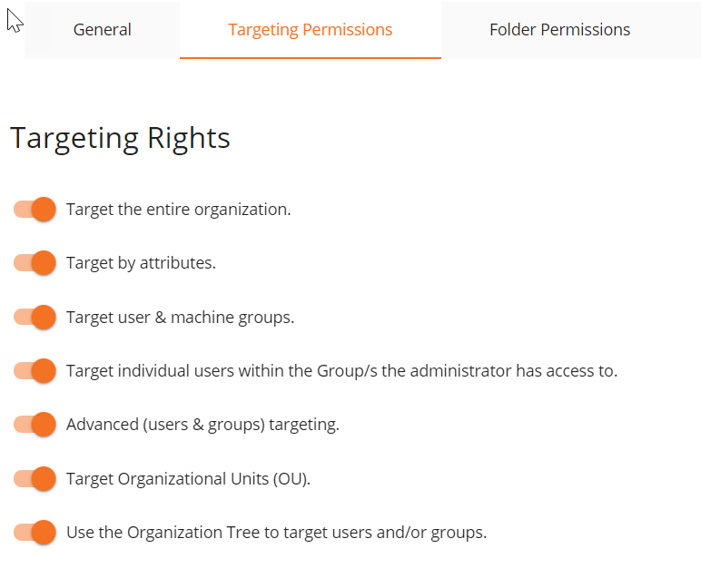Select the Targeting Permissions tab
701x588 pixels.
[x=311, y=30]
